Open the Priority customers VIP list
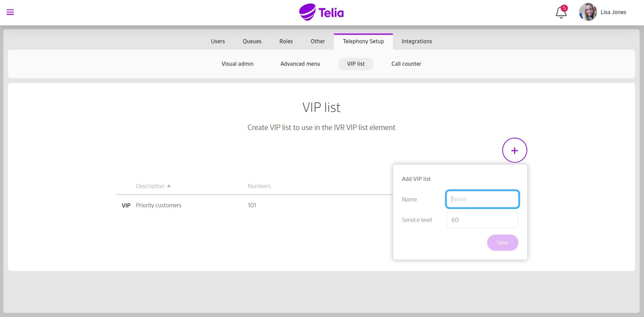Screen dimensions: 644x317 158,206
